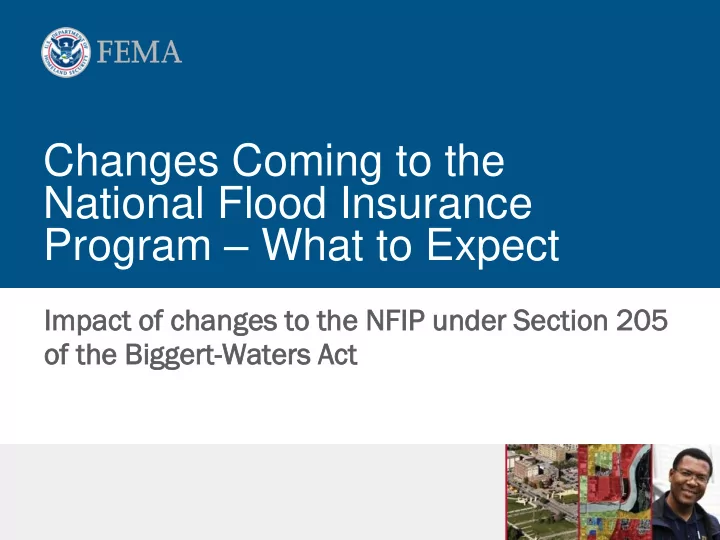
Task: Click 'Biggert-Waters Act' subtitle text
Action: 241,355
